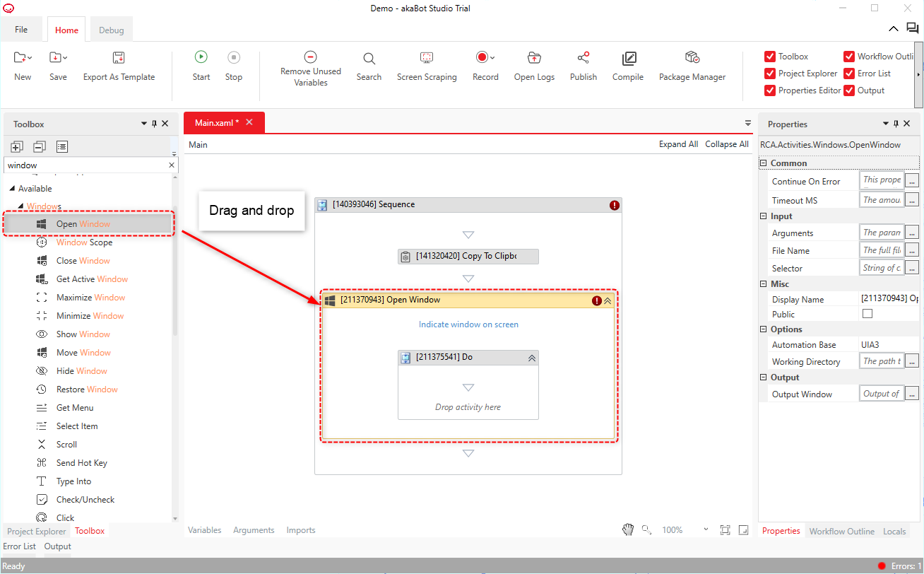Clear the Toolbox search box
The image size is (924, 574).
coord(171,165)
